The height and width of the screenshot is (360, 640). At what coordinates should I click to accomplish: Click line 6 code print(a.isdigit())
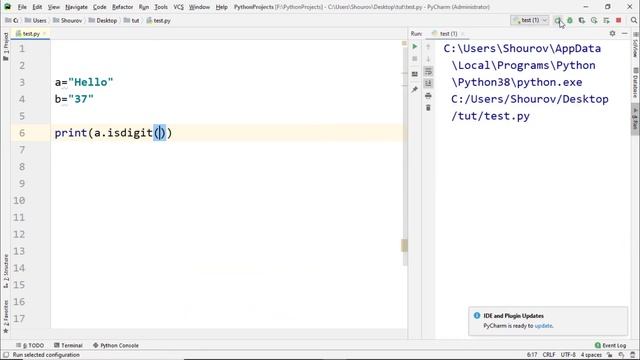113,133
